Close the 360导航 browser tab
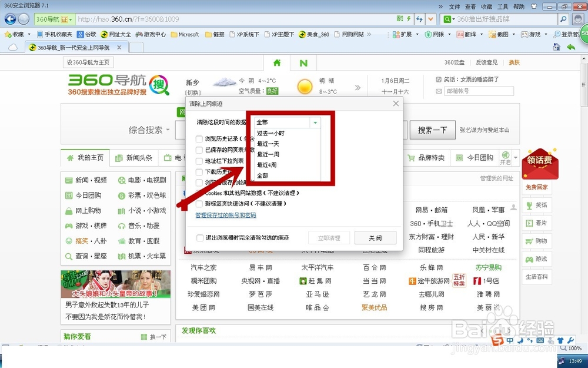588x368 pixels. click(119, 47)
